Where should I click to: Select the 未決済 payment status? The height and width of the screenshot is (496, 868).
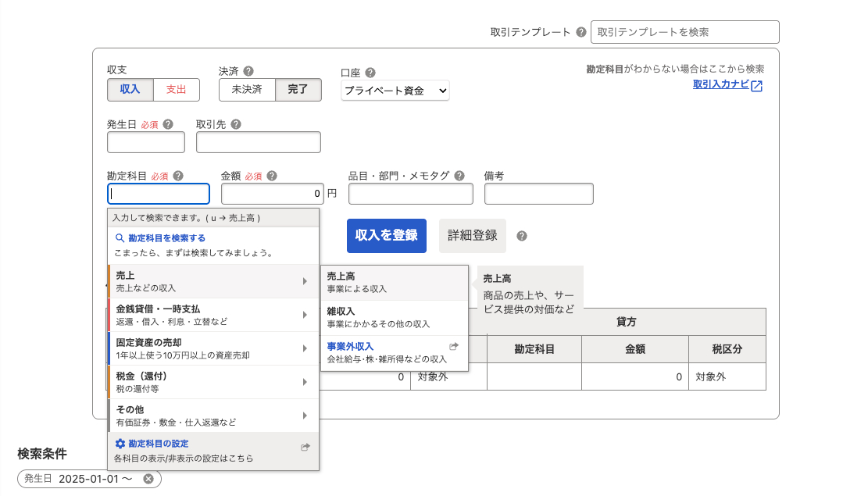coord(246,90)
